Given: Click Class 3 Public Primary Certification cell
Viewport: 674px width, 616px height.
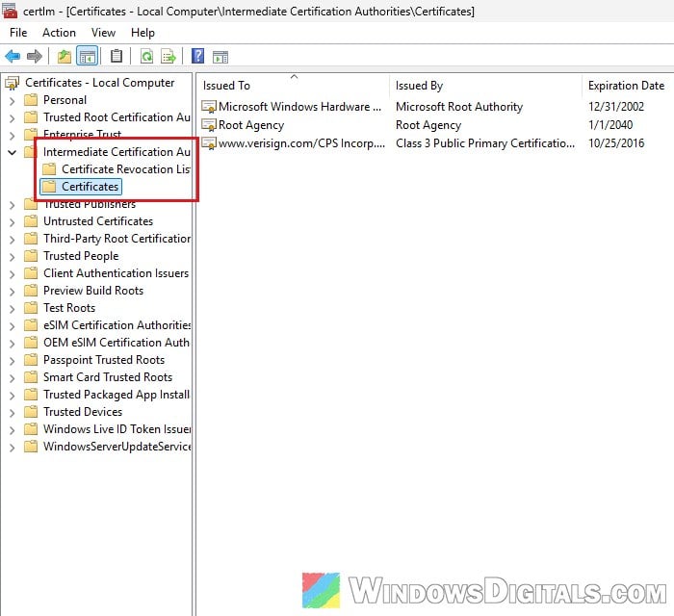Looking at the screenshot, I should [x=485, y=143].
